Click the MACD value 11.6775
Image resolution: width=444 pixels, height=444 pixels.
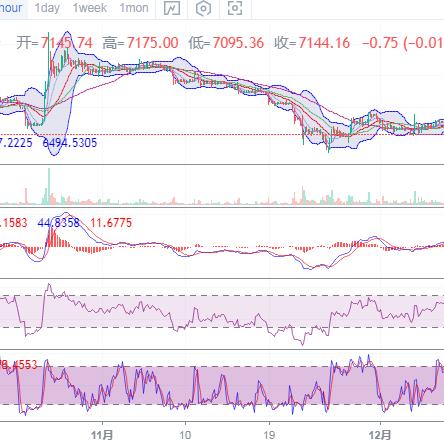pyautogui.click(x=111, y=223)
